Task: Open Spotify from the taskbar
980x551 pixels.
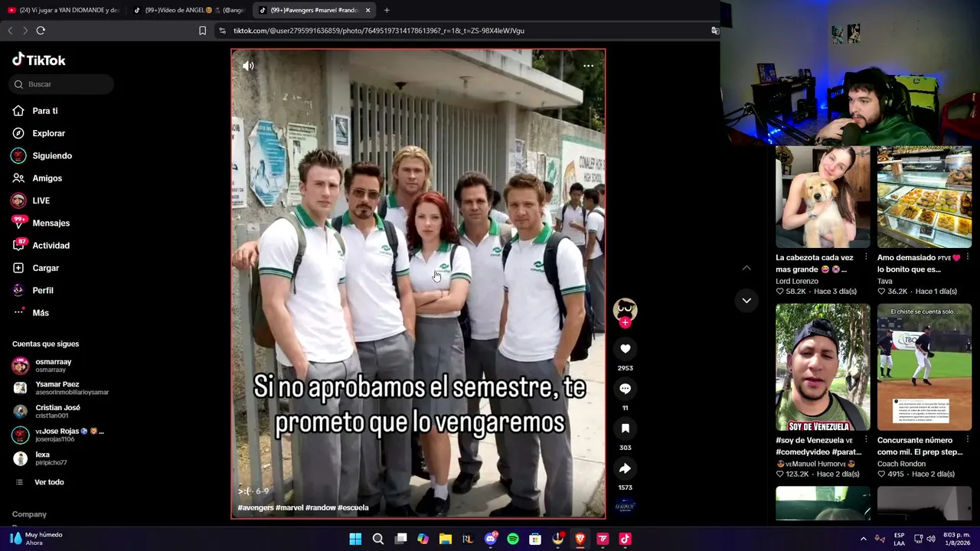Action: [513, 539]
